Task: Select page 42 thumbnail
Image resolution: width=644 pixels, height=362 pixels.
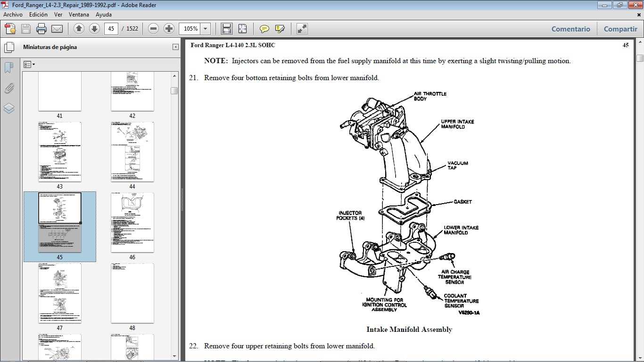Action: (132, 91)
